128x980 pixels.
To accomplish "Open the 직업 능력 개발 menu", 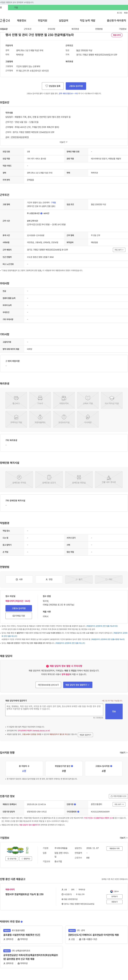I will pos(87,21).
